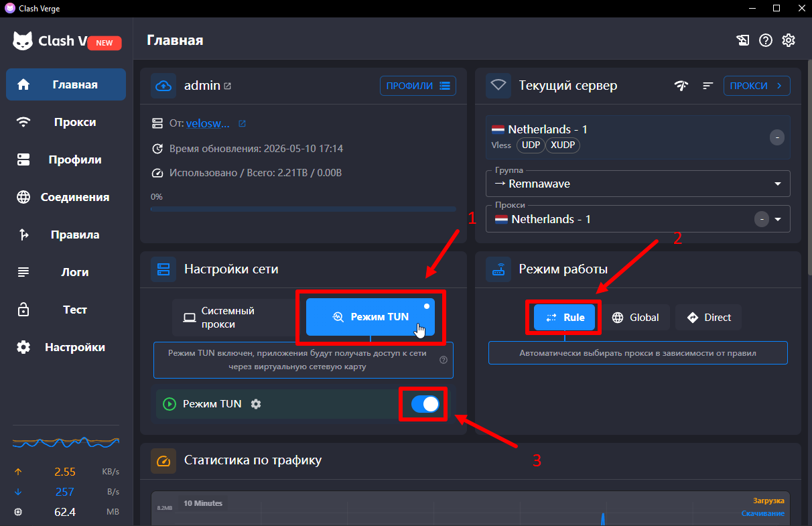The width and height of the screenshot is (812, 526).
Task: Open the light-mode home icon in header
Action: click(742, 40)
